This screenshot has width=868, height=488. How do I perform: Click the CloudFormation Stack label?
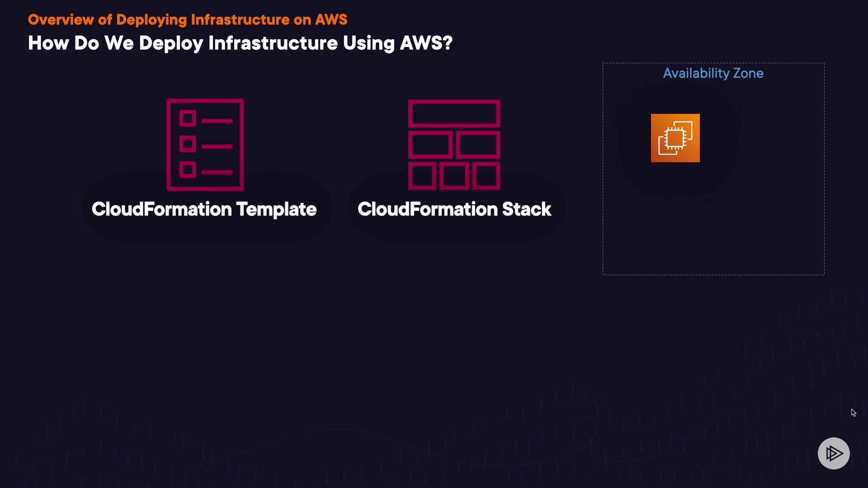pyautogui.click(x=454, y=209)
